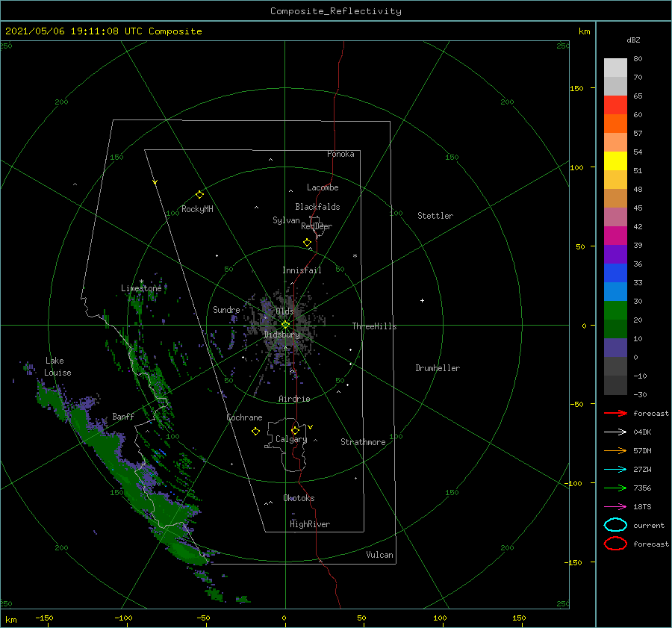Click the RedDeer label
This screenshot has height=628, width=672.
pyautogui.click(x=317, y=226)
